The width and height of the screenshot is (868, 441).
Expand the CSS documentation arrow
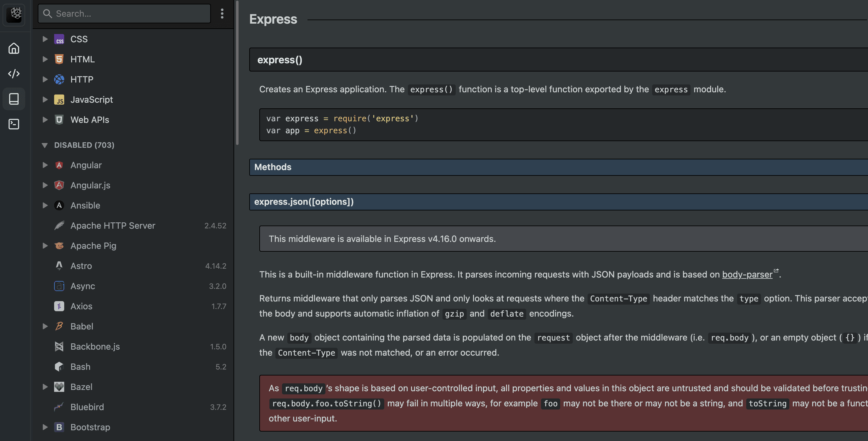(45, 39)
